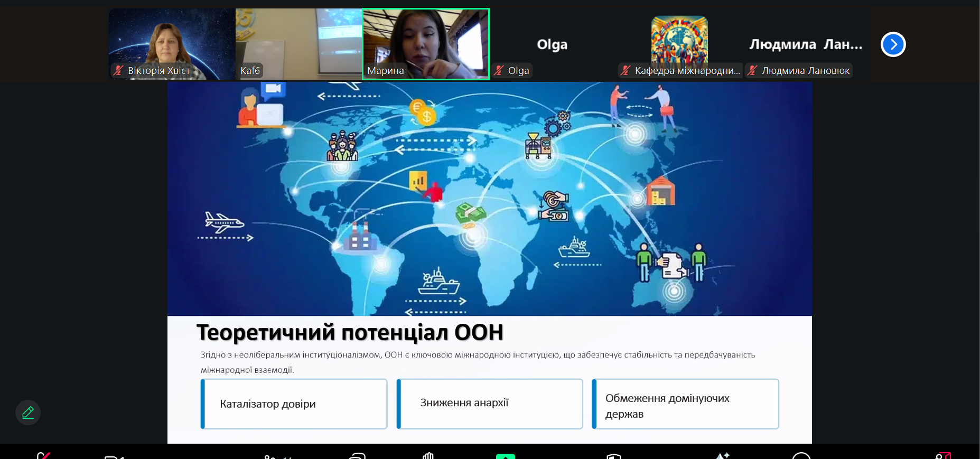Select the Кафедра міжнародни... participant tile with globe avatar

coord(679,44)
